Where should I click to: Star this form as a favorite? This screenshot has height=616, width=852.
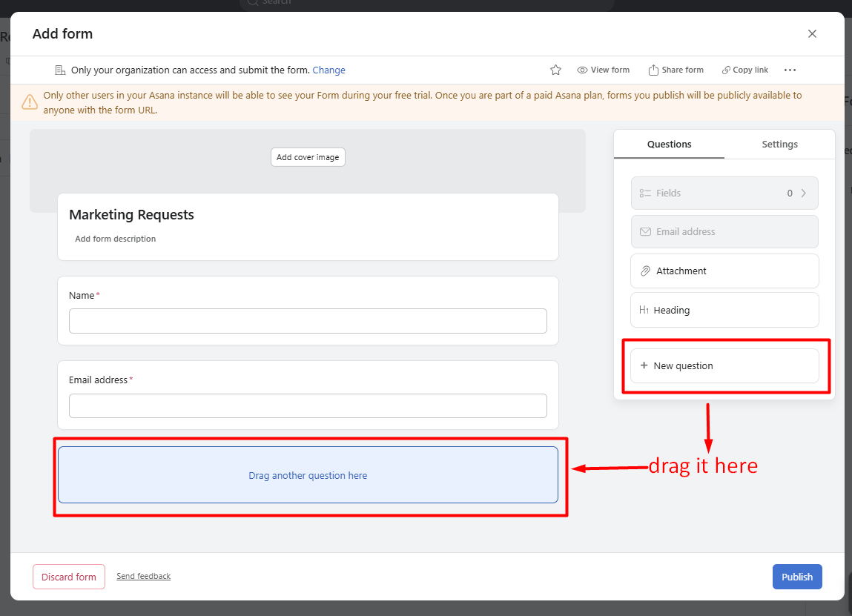[555, 70]
